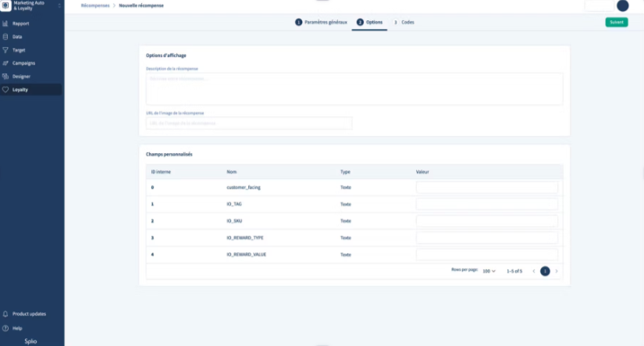The height and width of the screenshot is (346, 644).
Task: Select the Loyalty heart icon
Action: 5,90
